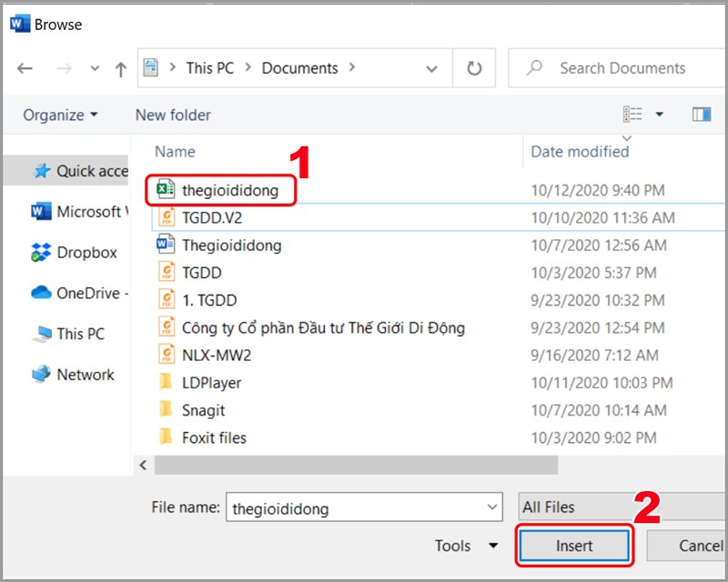Refresh the Documents folder
Image resolution: width=728 pixels, height=582 pixels.
474,68
